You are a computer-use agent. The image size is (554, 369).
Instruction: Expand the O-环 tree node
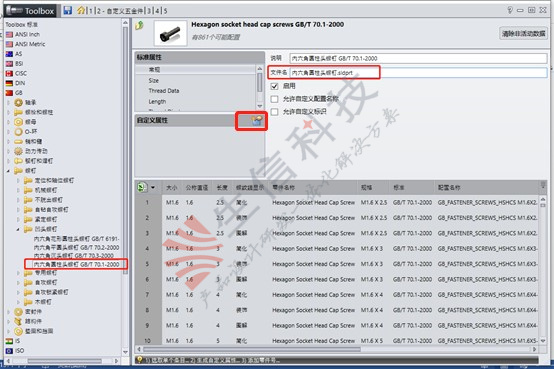click(9, 131)
